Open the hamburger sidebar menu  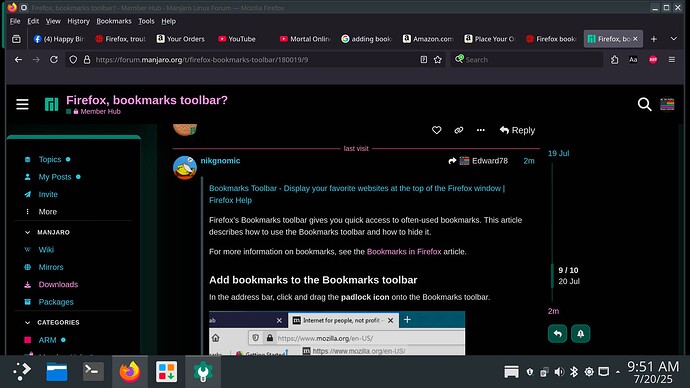click(x=22, y=104)
